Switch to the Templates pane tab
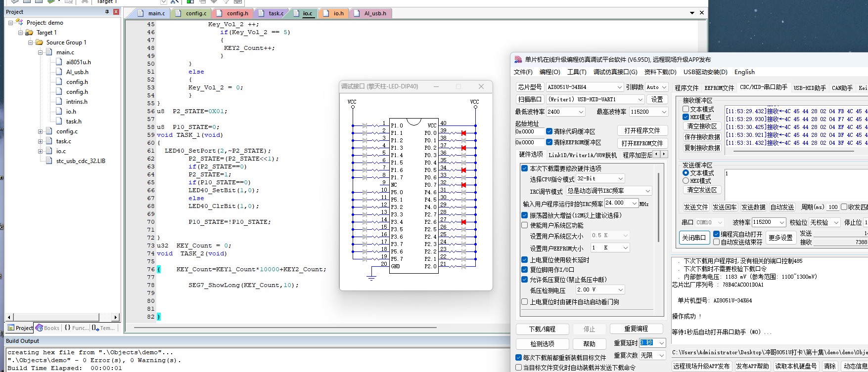The image size is (868, 372). tap(103, 328)
